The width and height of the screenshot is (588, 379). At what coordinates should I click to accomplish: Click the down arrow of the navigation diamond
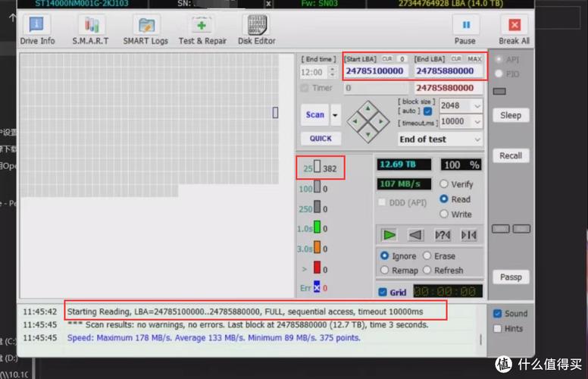point(367,134)
